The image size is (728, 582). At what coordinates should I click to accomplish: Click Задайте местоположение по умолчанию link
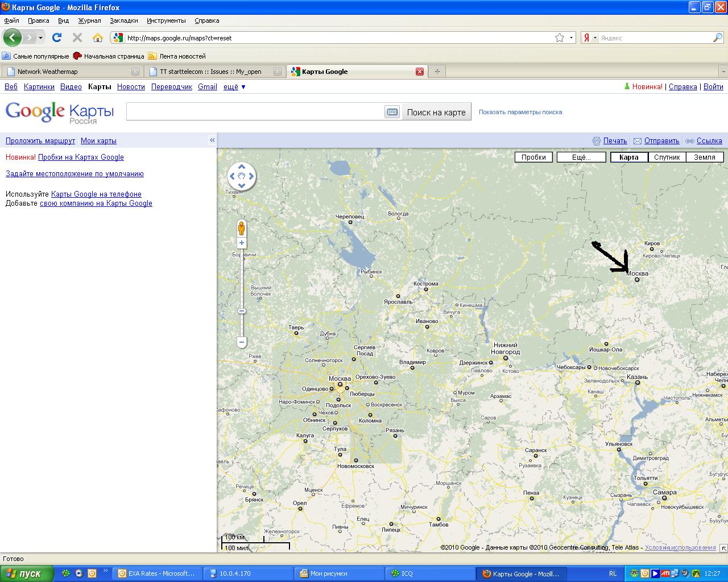click(75, 173)
